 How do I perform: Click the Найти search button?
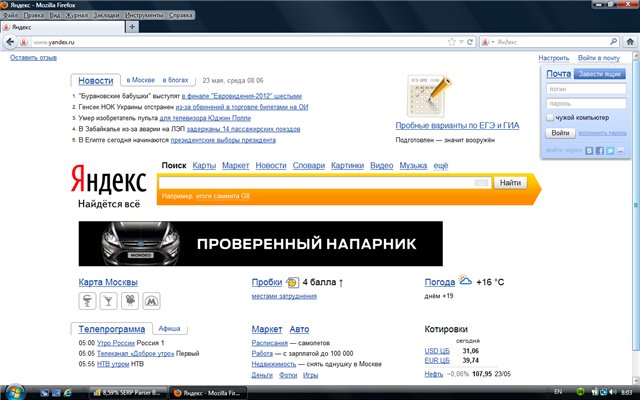510,182
